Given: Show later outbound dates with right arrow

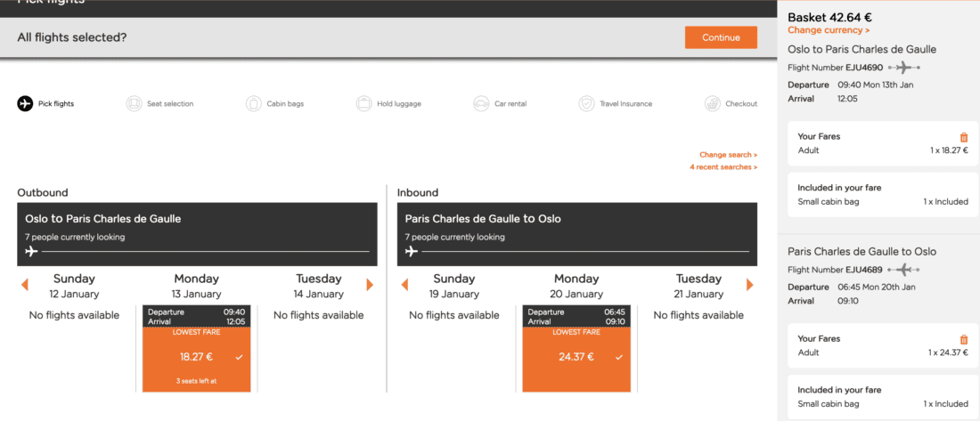Looking at the screenshot, I should [x=370, y=285].
